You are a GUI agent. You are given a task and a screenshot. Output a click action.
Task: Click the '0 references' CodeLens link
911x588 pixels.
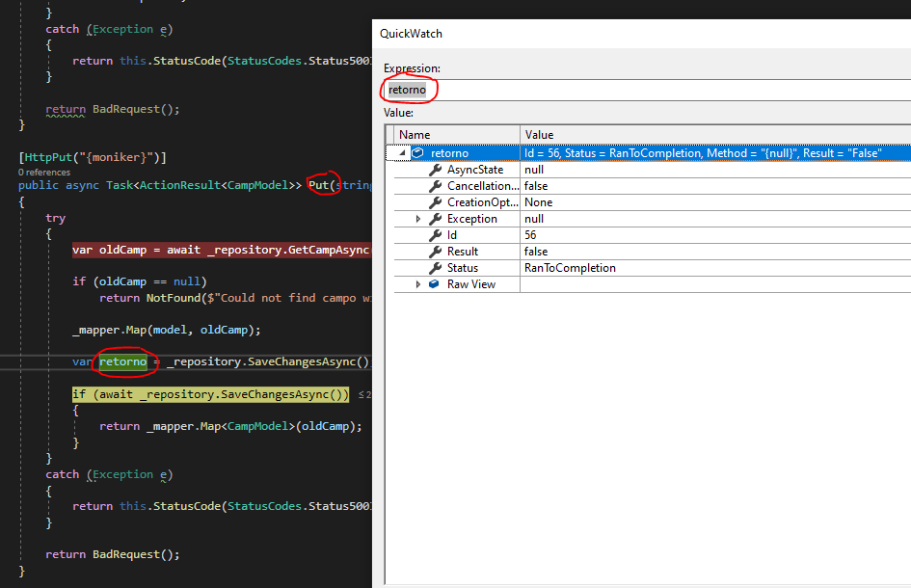point(44,172)
